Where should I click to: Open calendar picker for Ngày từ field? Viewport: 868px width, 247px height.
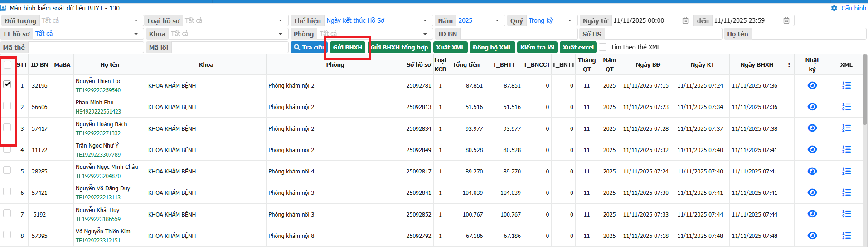[685, 20]
